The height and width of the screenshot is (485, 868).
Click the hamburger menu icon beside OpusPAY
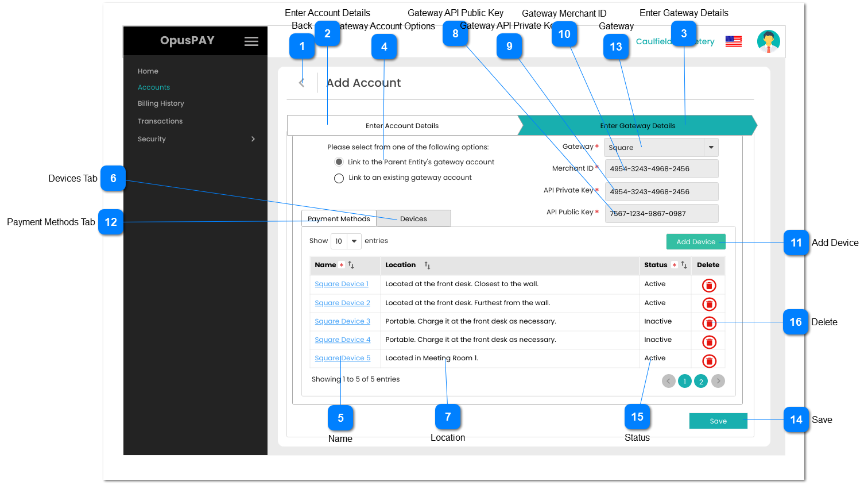pos(251,41)
